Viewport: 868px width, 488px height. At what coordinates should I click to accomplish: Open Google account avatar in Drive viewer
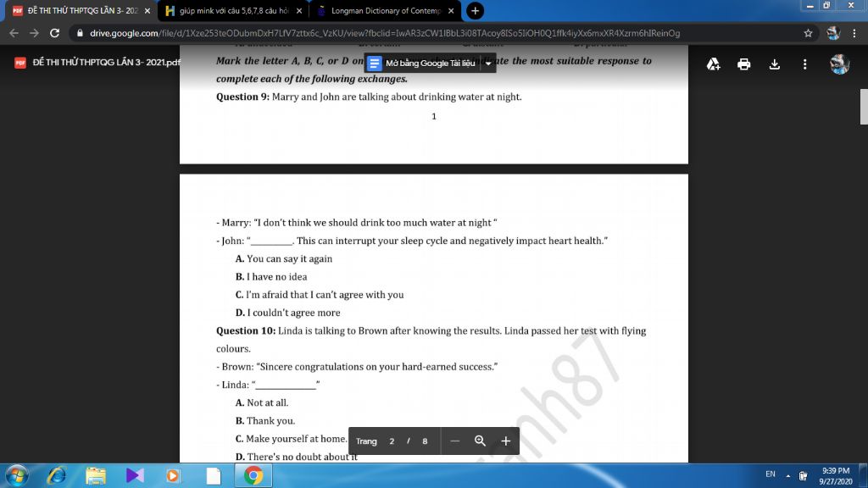[x=839, y=64]
